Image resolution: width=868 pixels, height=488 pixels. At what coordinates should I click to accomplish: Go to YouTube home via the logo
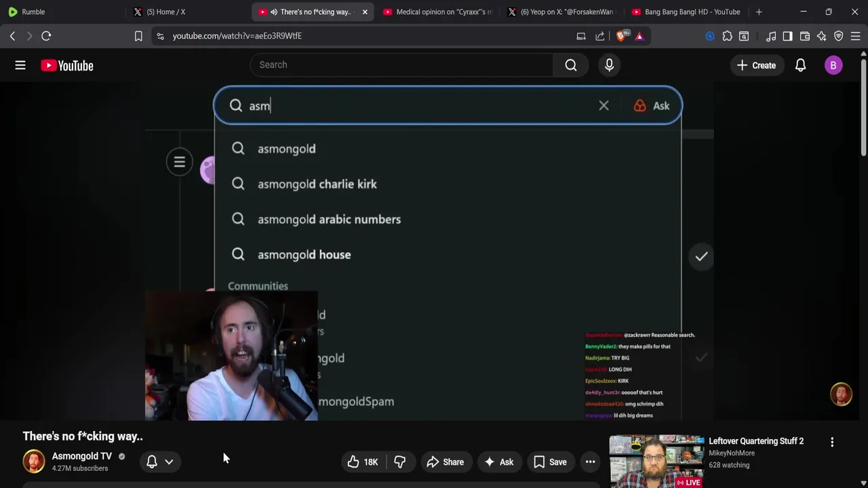pyautogui.click(x=66, y=65)
